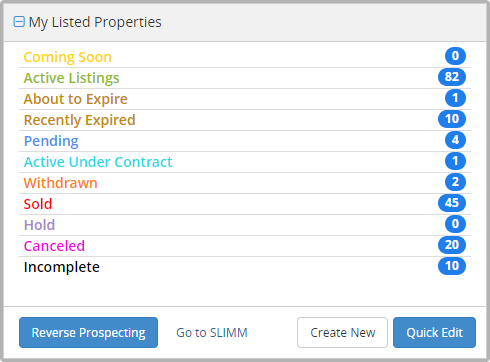This screenshot has width=490, height=362.
Task: Open Canceled listings
Action: 54,246
